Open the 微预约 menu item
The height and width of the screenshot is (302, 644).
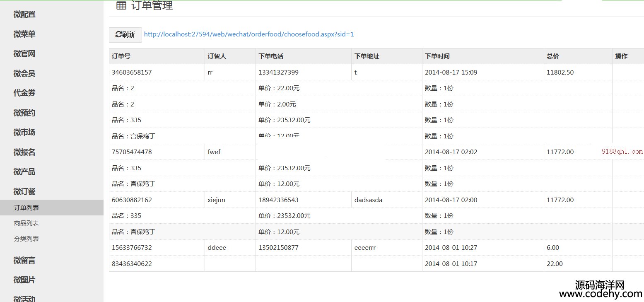point(24,113)
